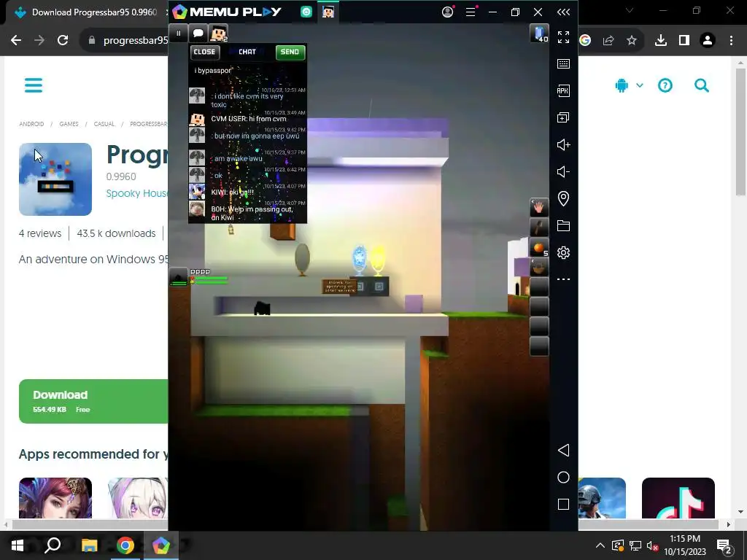Open the Windows notification center icon

[724, 546]
